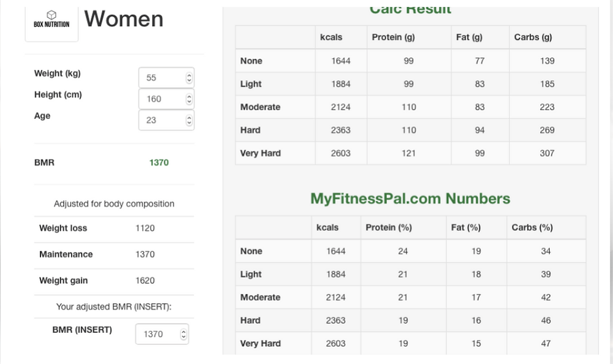Click the MyFitnessPal.com Numbers heading
The height and width of the screenshot is (364, 613).
[410, 199]
